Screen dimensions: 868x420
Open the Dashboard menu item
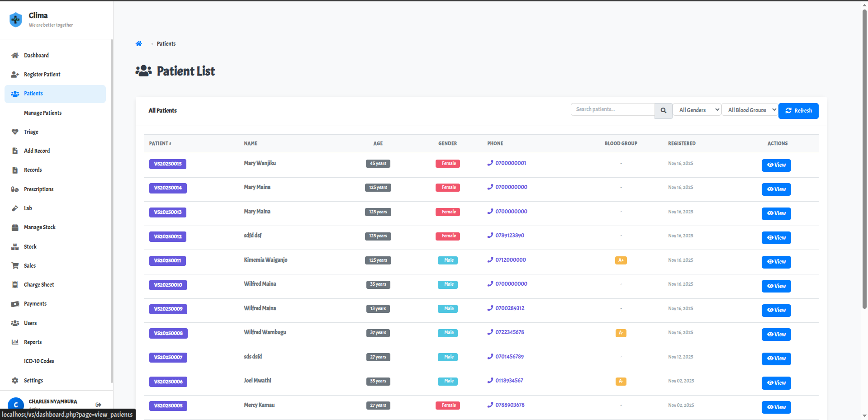(36, 56)
